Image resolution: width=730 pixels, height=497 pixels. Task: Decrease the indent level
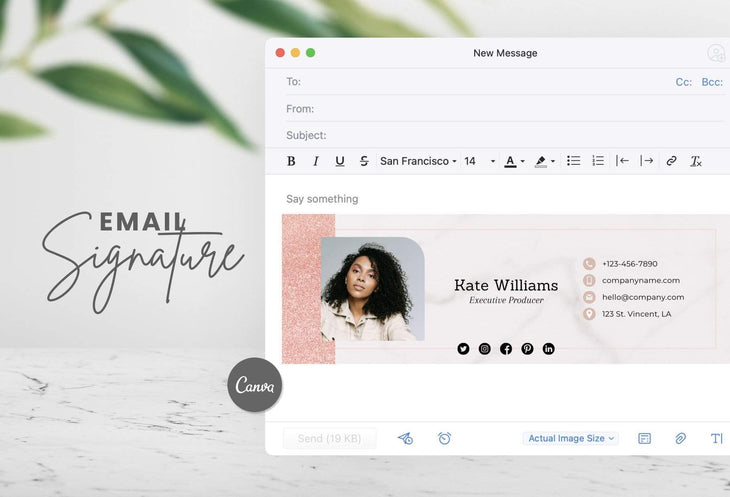click(x=622, y=161)
